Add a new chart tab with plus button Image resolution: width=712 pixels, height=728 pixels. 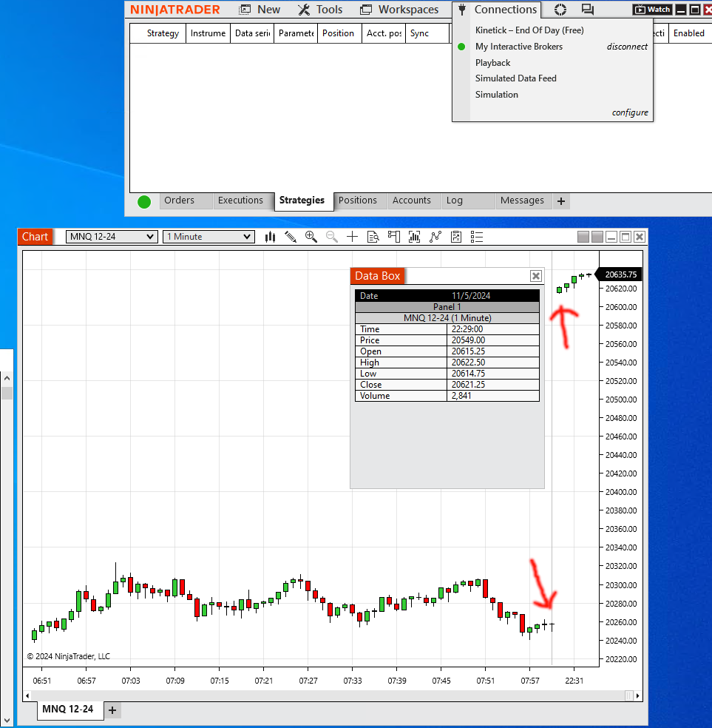point(112,710)
